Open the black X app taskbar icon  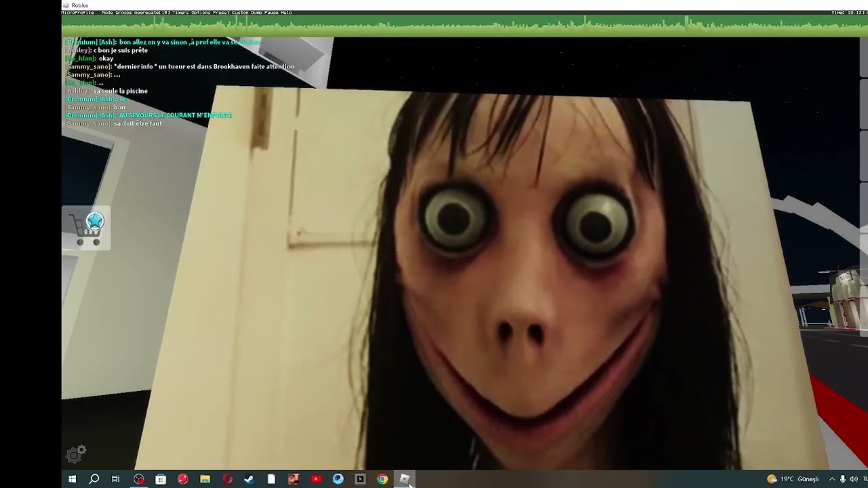click(x=360, y=479)
